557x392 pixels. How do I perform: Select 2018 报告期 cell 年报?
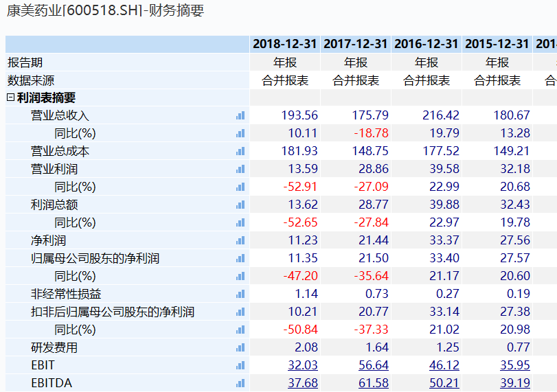285,62
